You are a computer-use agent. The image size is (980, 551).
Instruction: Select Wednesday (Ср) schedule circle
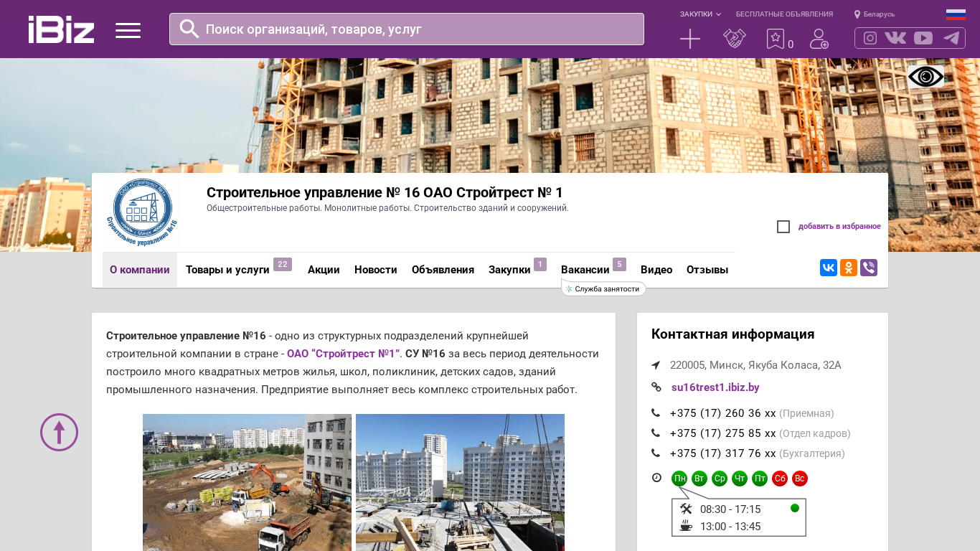[x=720, y=479]
